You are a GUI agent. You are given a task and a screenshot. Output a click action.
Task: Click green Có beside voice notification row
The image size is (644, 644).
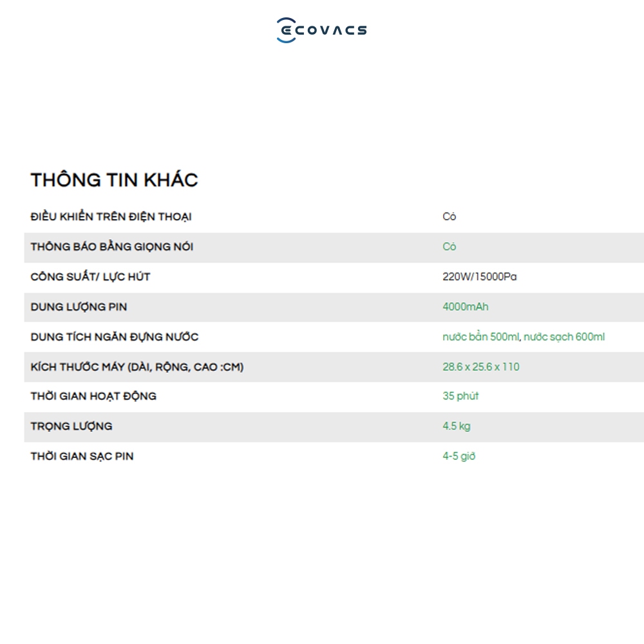pos(450,247)
